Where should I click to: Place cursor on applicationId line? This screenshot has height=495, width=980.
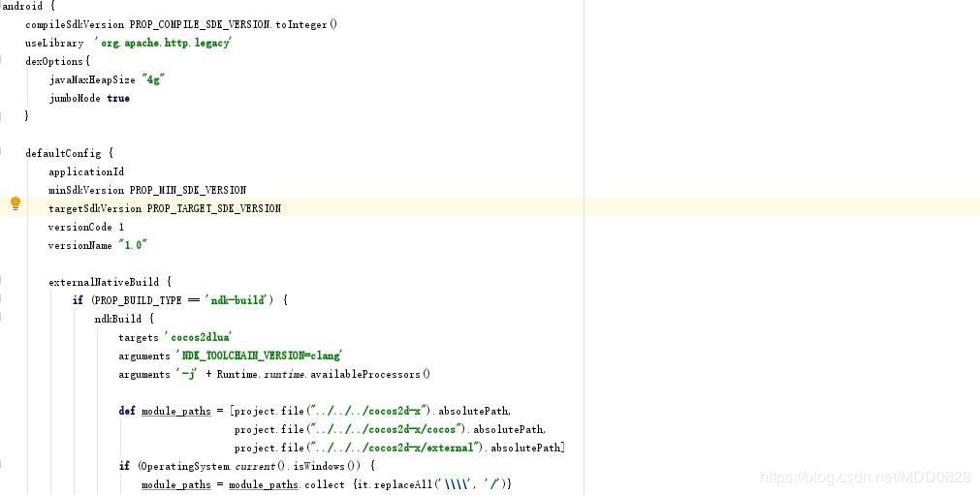click(86, 171)
